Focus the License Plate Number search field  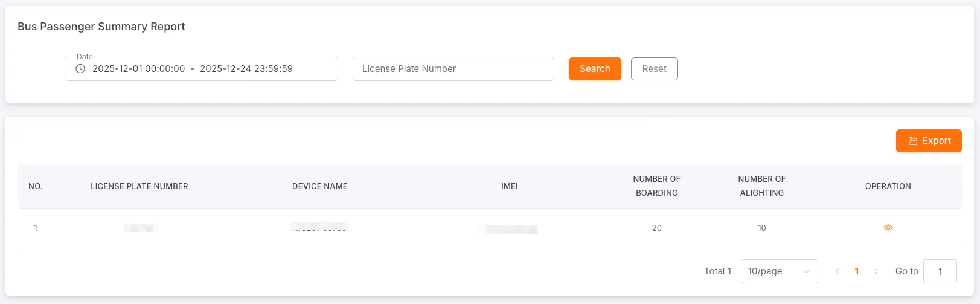[453, 69]
